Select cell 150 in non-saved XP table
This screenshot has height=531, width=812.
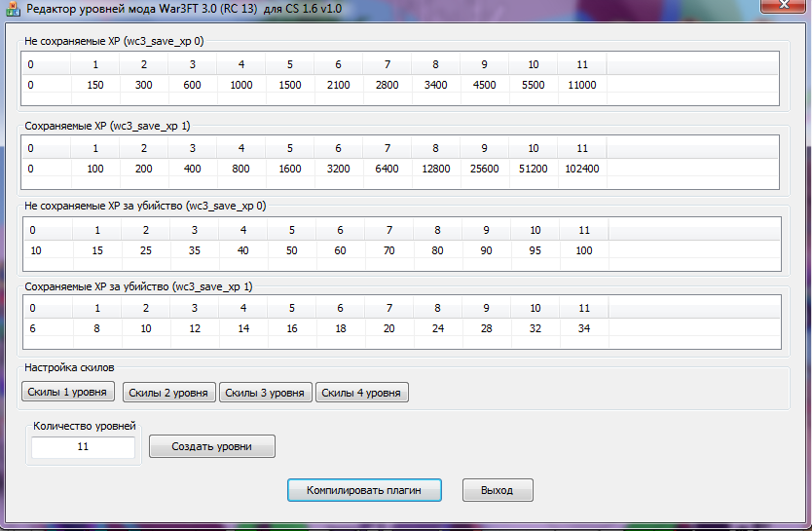(95, 85)
